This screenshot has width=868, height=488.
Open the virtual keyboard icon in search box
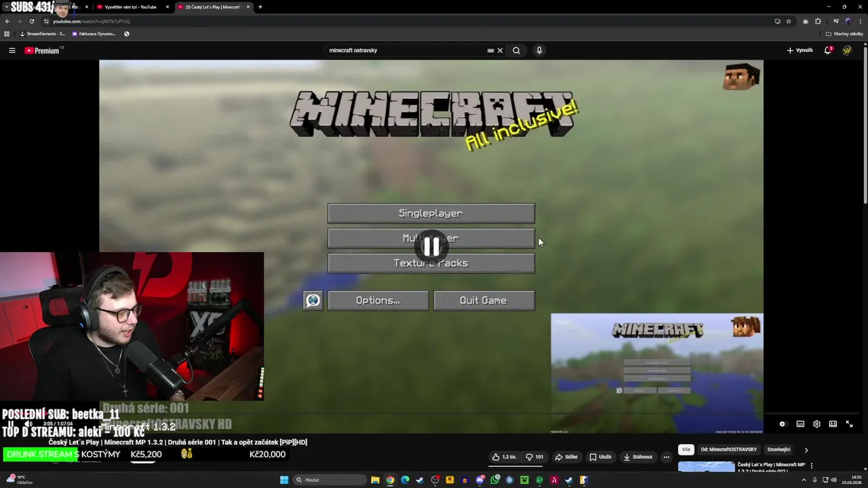490,50
